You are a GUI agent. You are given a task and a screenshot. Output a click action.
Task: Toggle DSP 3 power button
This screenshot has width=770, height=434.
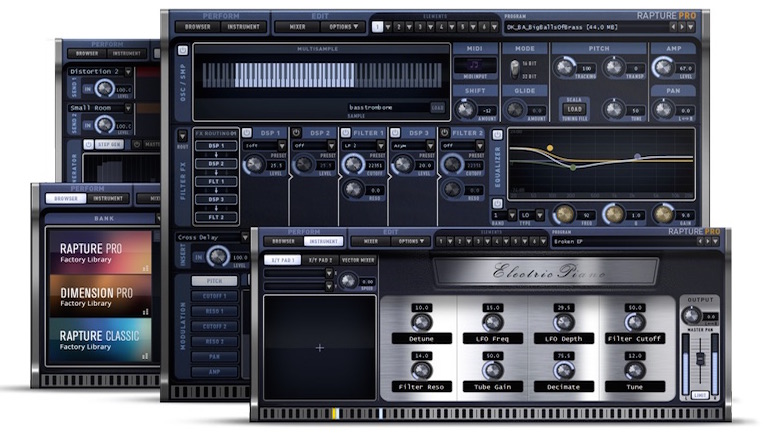click(x=395, y=133)
